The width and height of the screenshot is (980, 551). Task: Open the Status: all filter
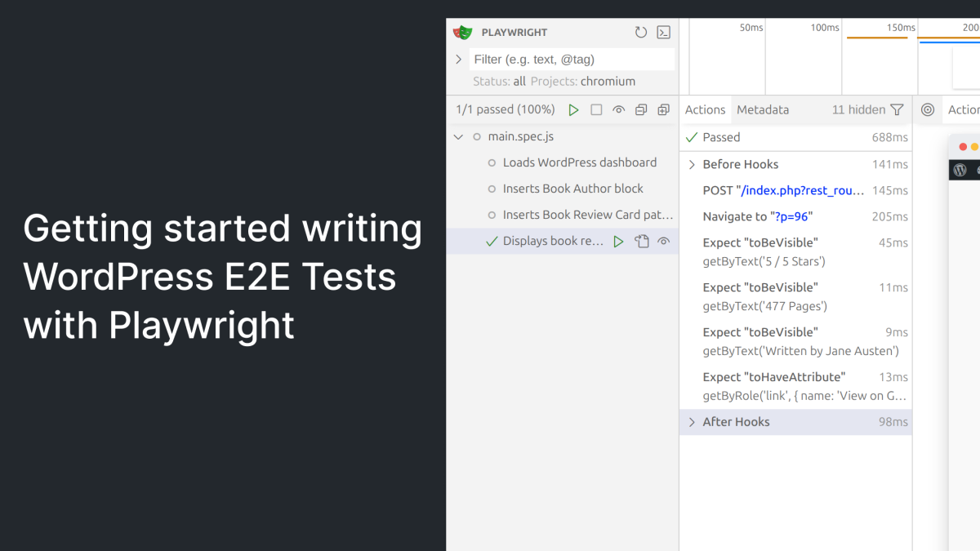click(x=499, y=81)
